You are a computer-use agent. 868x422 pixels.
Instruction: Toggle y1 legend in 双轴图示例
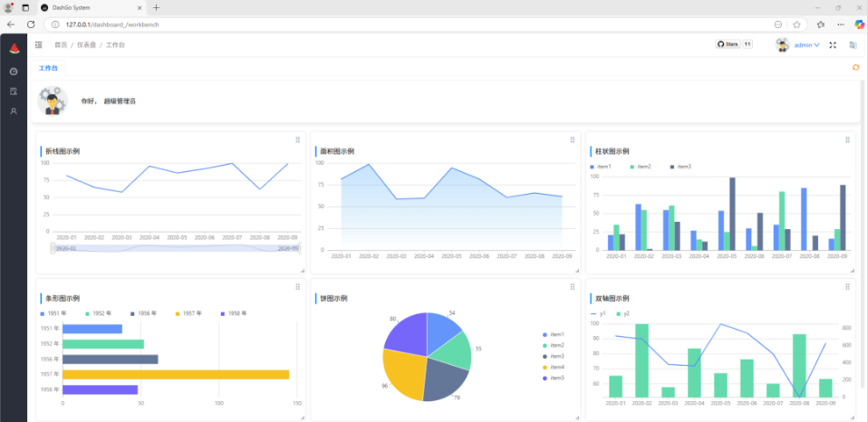coord(598,313)
